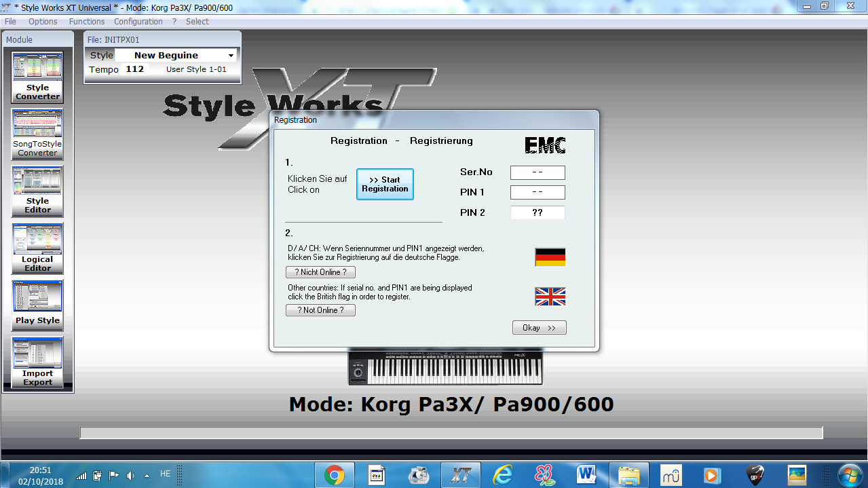
Task: Click the Start Registration button
Action: [x=385, y=184]
